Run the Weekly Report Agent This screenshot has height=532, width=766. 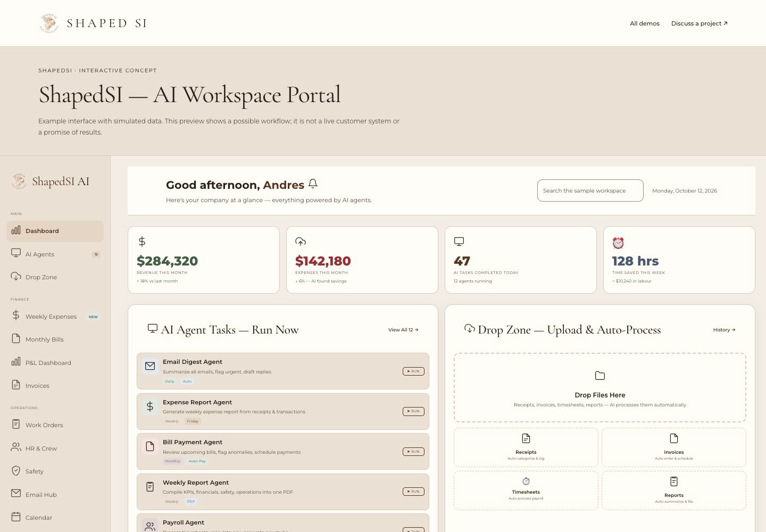click(x=413, y=492)
